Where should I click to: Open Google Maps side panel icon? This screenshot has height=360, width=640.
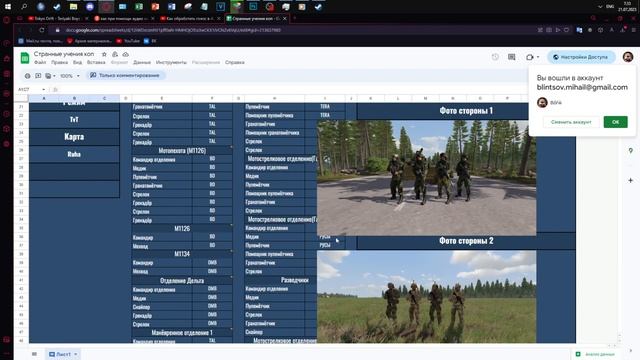[x=631, y=151]
